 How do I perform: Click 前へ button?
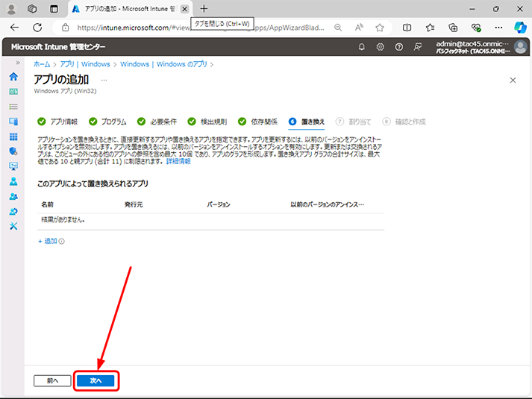(52, 380)
